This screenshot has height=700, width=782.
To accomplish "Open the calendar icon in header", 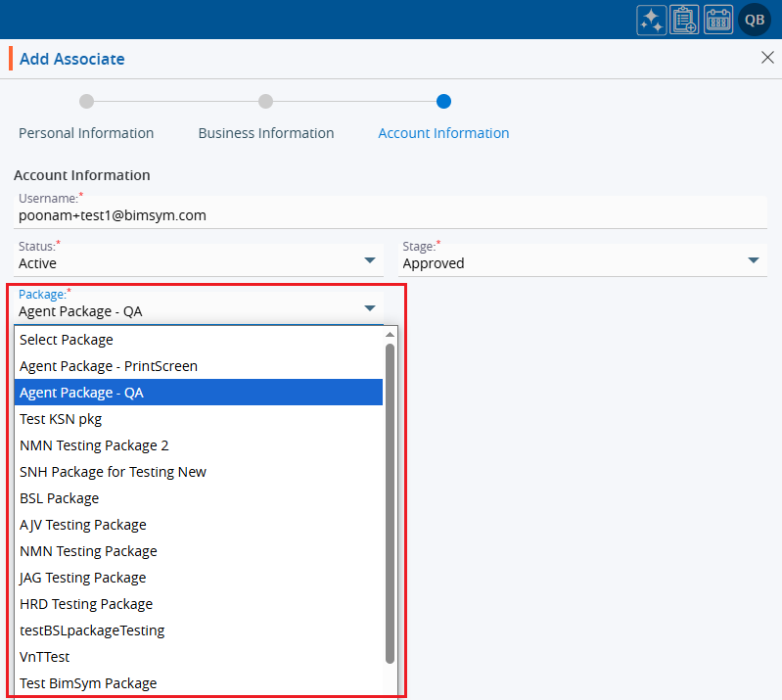I will pyautogui.click(x=718, y=20).
